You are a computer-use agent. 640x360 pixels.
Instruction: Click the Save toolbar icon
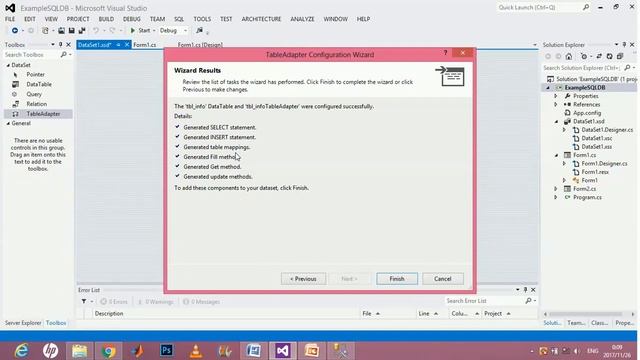pos(71,31)
